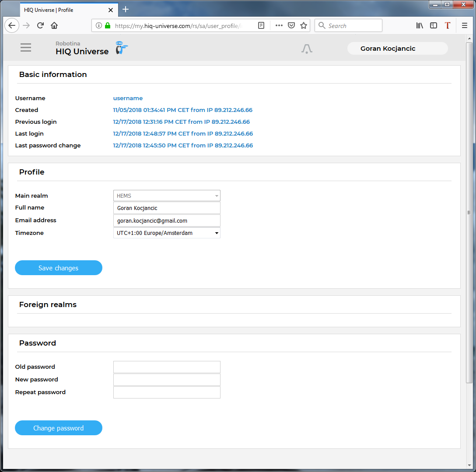The height and width of the screenshot is (472, 476).
Task: Open the hamburger navigation menu
Action: 26,48
